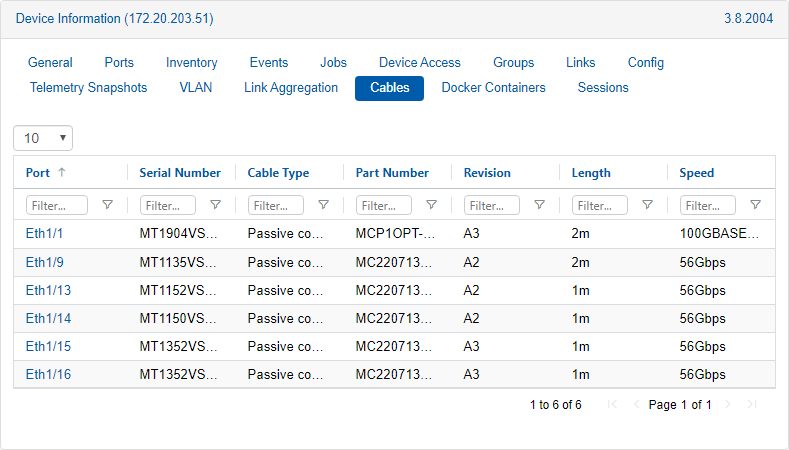Click the Port column sort arrow

tap(62, 173)
